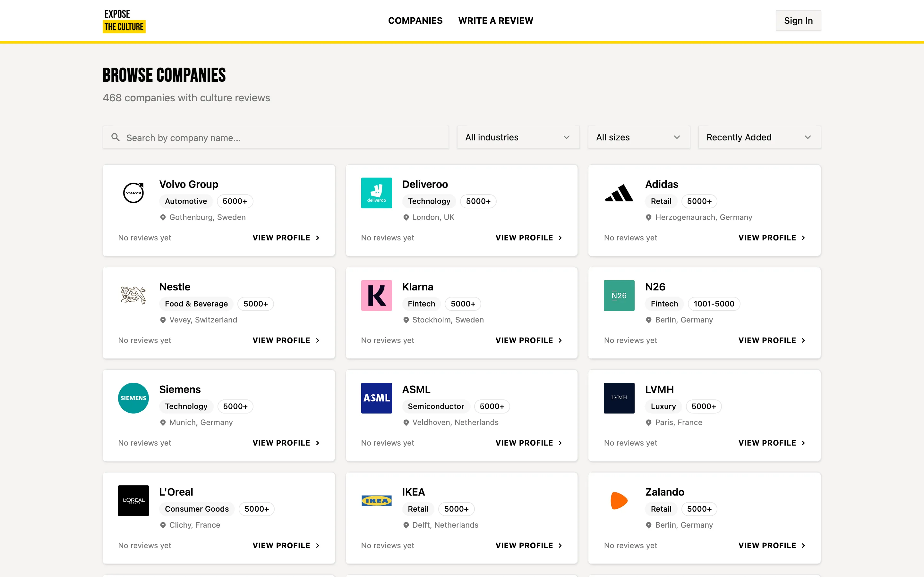Click the pink Klarna K logo
This screenshot has width=924, height=577.
tap(376, 295)
